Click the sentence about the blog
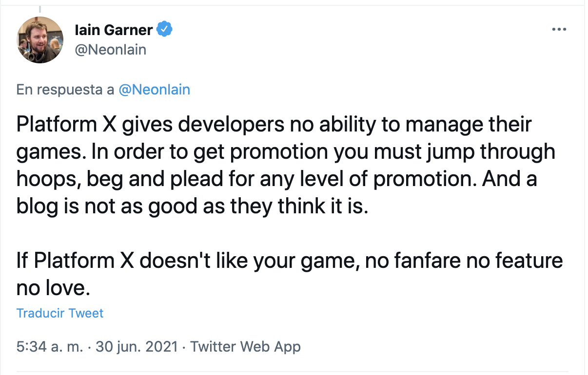The width and height of the screenshot is (588, 375). pos(190,206)
